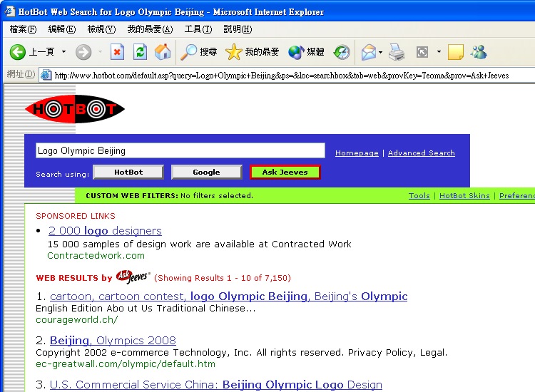
Task: Click the yellow note toolbar icon
Action: tap(456, 52)
